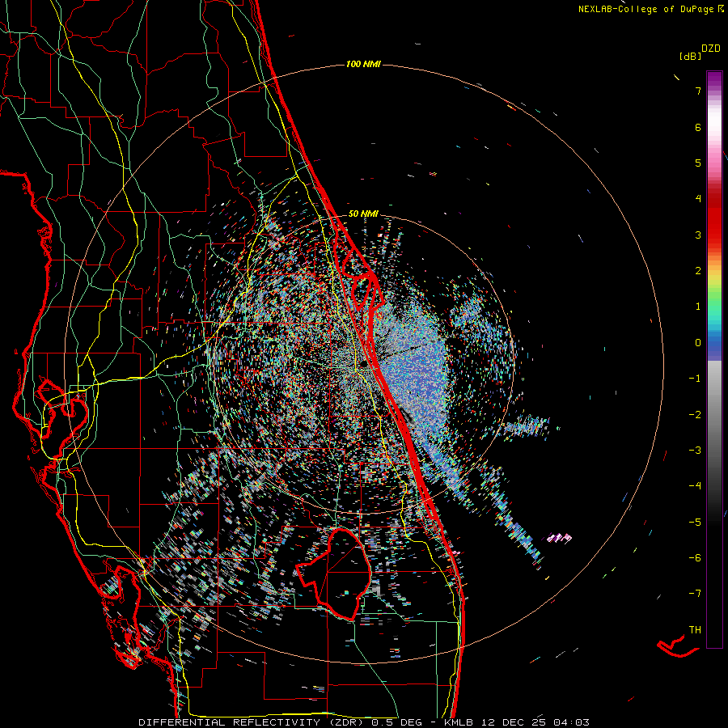Click the "50 NMI" range ring label

(x=363, y=214)
